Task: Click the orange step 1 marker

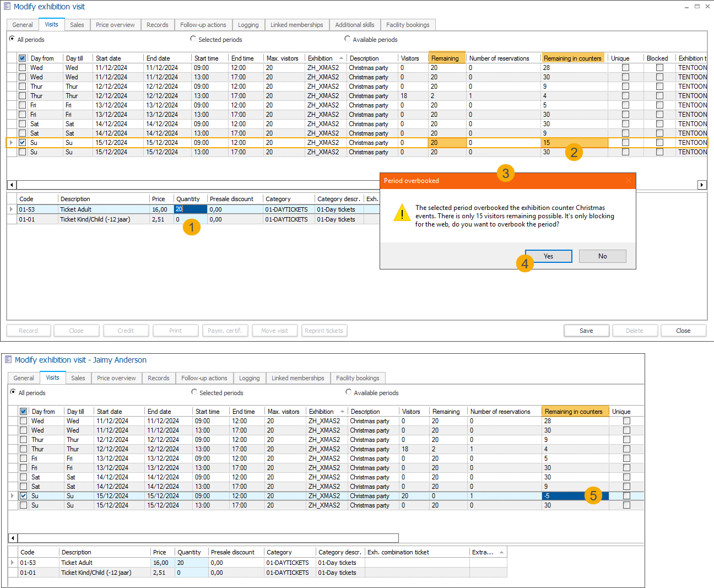Action: (191, 227)
